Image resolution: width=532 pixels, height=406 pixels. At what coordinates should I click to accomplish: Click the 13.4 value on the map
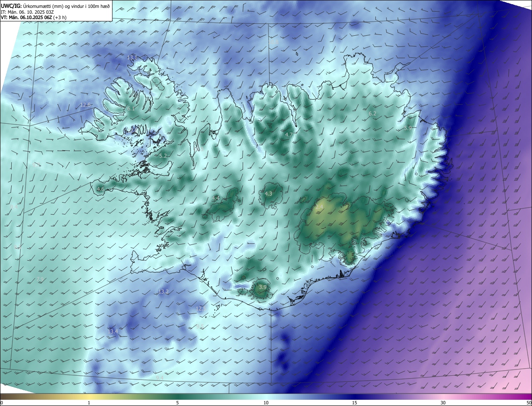pos(113,331)
